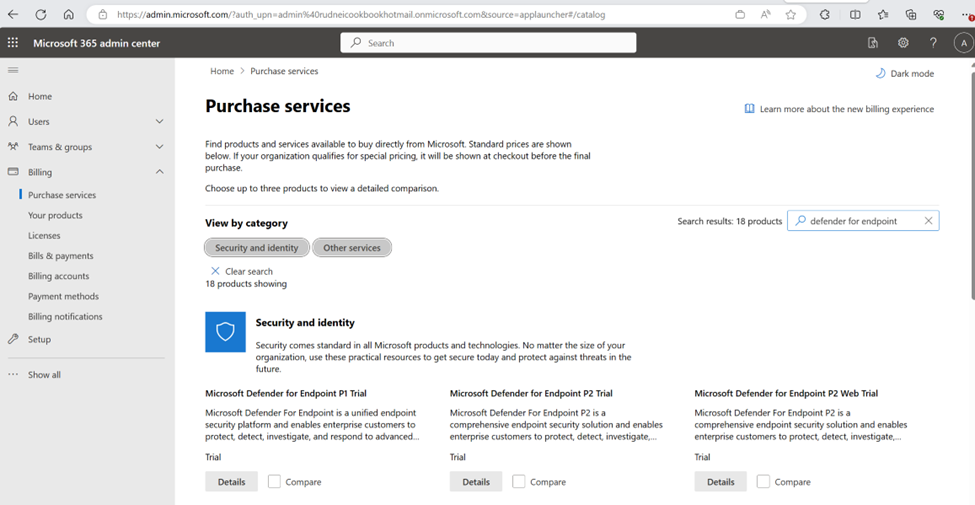975x505 pixels.
Task: Expand the Teams & groups chevron
Action: [x=159, y=147]
